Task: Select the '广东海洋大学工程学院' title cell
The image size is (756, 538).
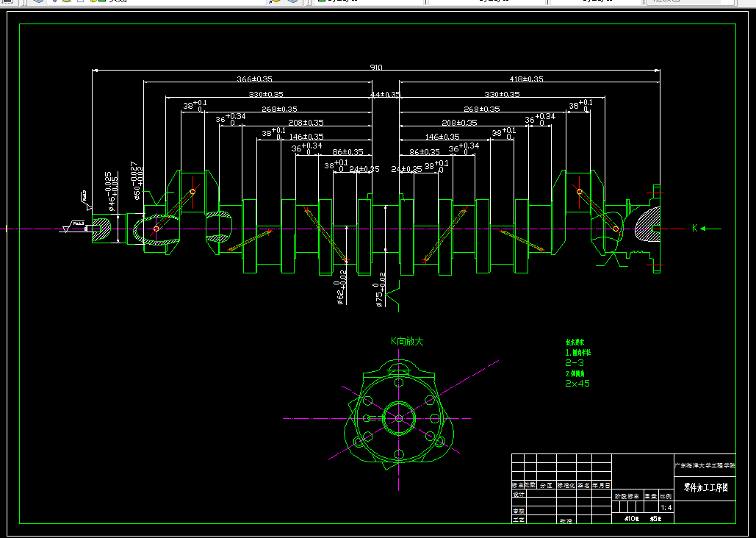Action: (705, 466)
